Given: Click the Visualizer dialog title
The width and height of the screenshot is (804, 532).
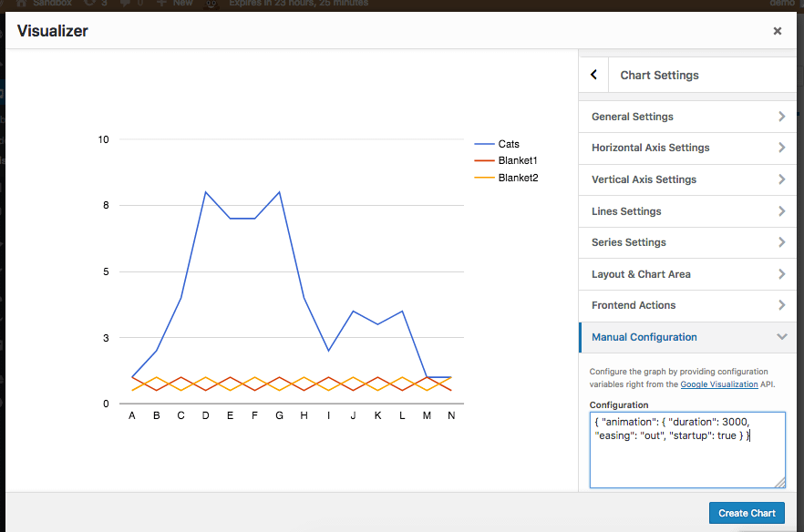Looking at the screenshot, I should click(x=53, y=31).
